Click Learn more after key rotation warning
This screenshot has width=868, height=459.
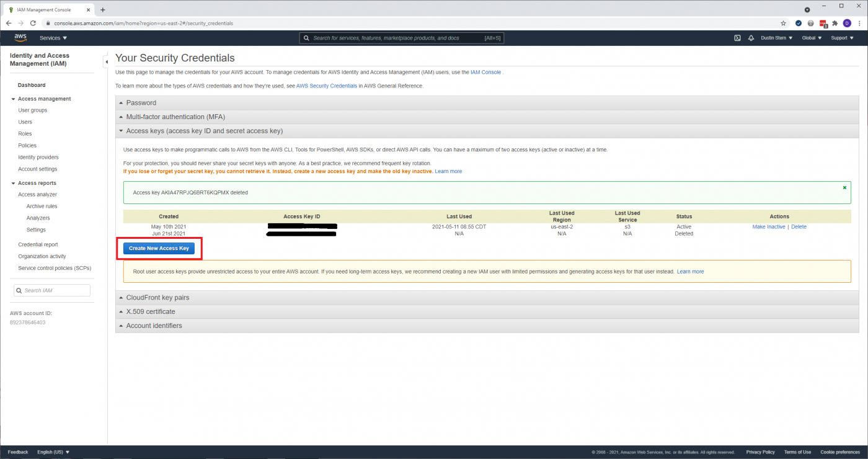click(x=448, y=171)
